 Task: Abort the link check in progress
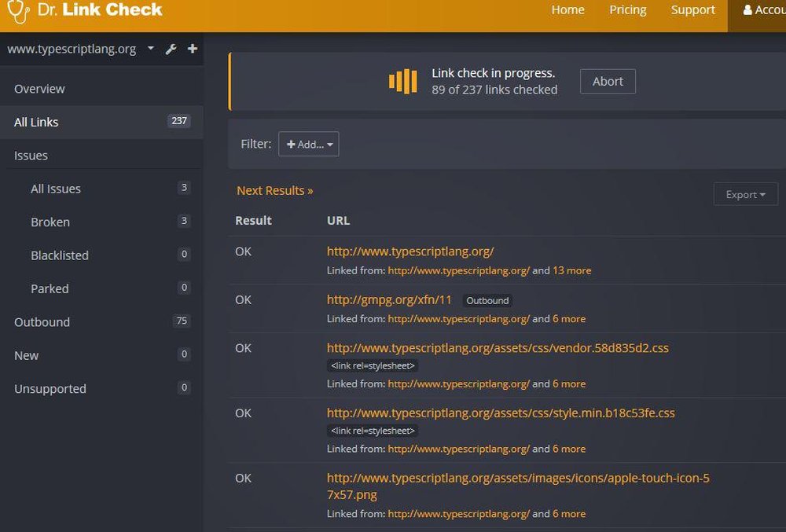pyautogui.click(x=608, y=81)
